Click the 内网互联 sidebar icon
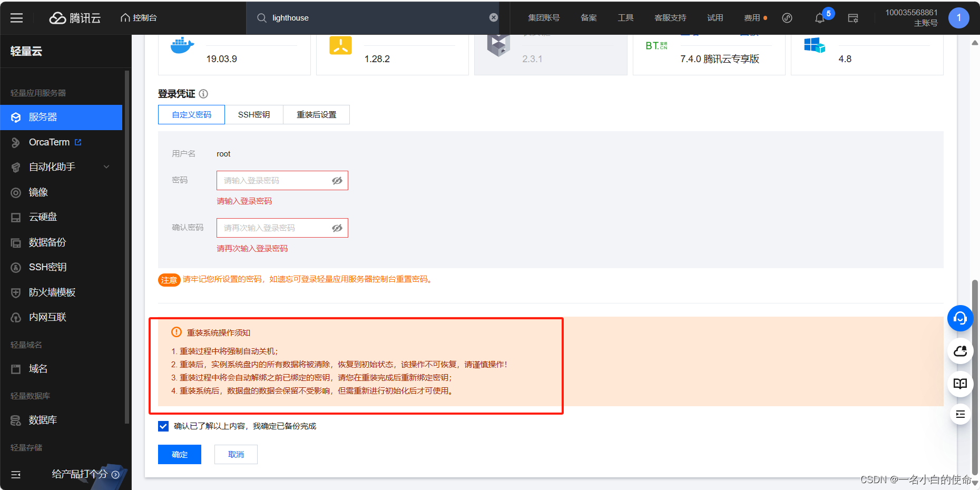This screenshot has width=980, height=490. point(16,318)
